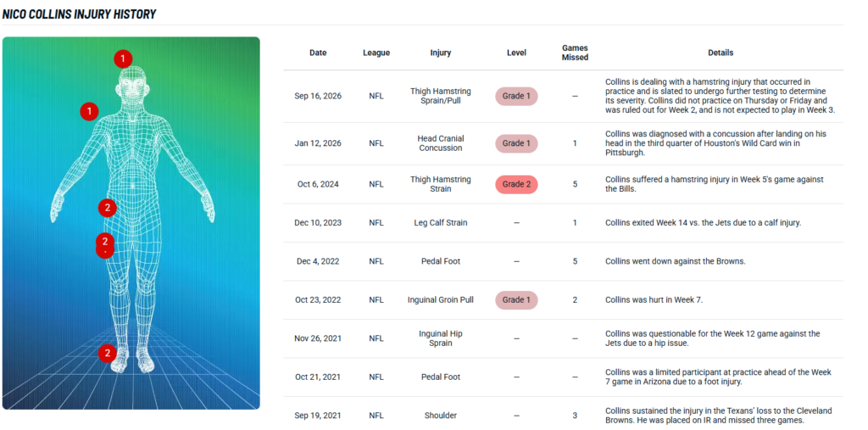Image resolution: width=868 pixels, height=430 pixels.
Task: Click NFL league cell for Sep 19, 2021
Action: pyautogui.click(x=376, y=416)
